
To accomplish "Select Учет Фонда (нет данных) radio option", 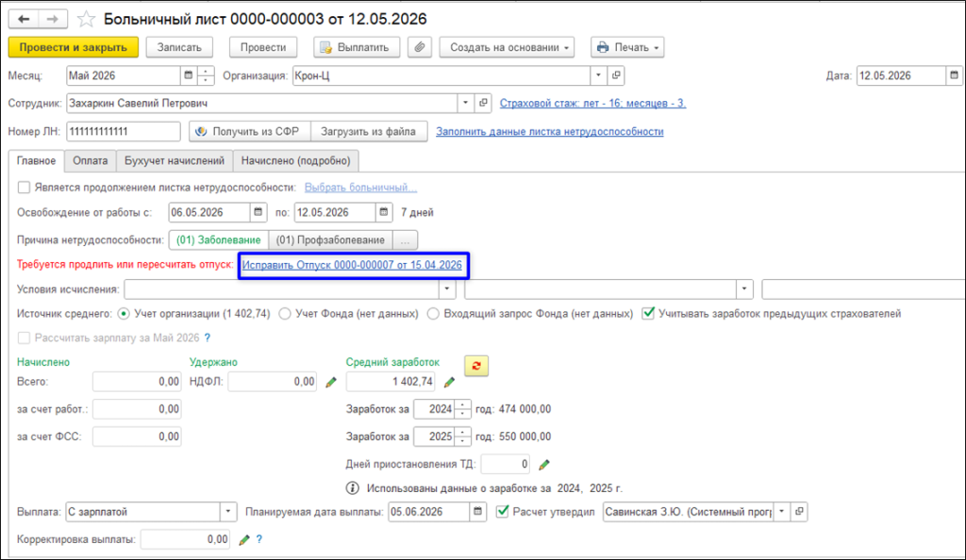I will pos(285,314).
